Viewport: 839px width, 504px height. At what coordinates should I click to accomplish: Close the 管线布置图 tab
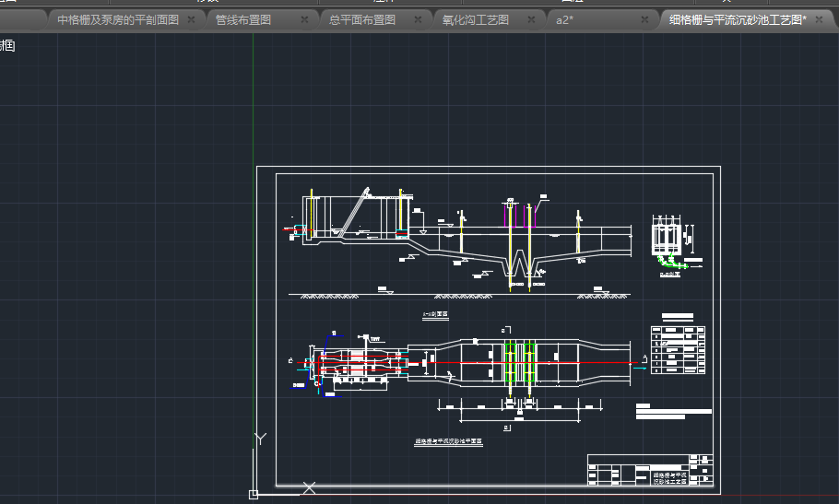coord(304,19)
